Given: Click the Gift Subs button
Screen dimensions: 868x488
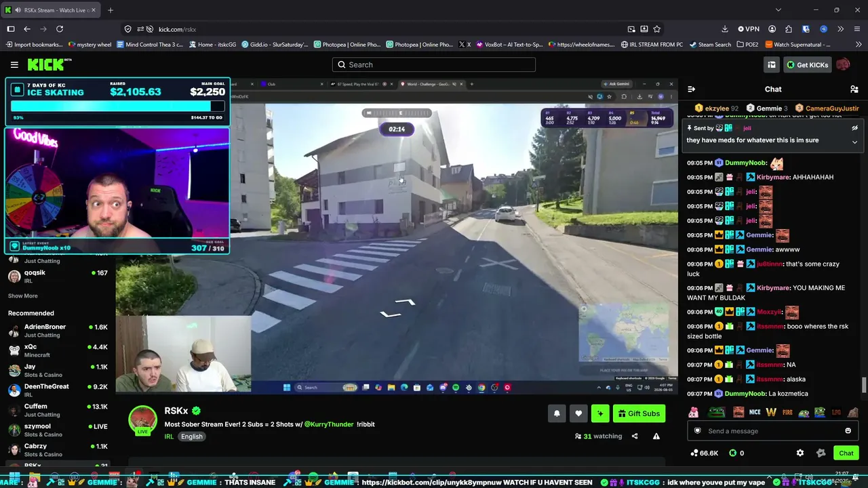Looking at the screenshot, I should click(x=639, y=413).
